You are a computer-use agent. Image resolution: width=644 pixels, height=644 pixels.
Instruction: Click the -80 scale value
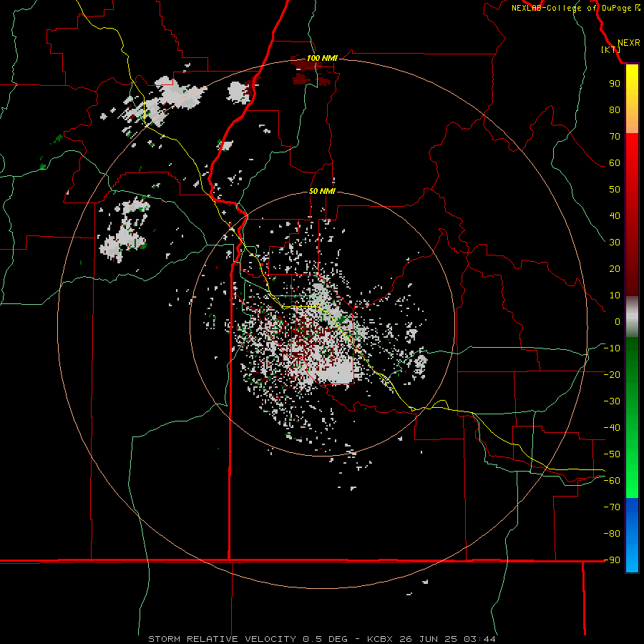(612, 534)
